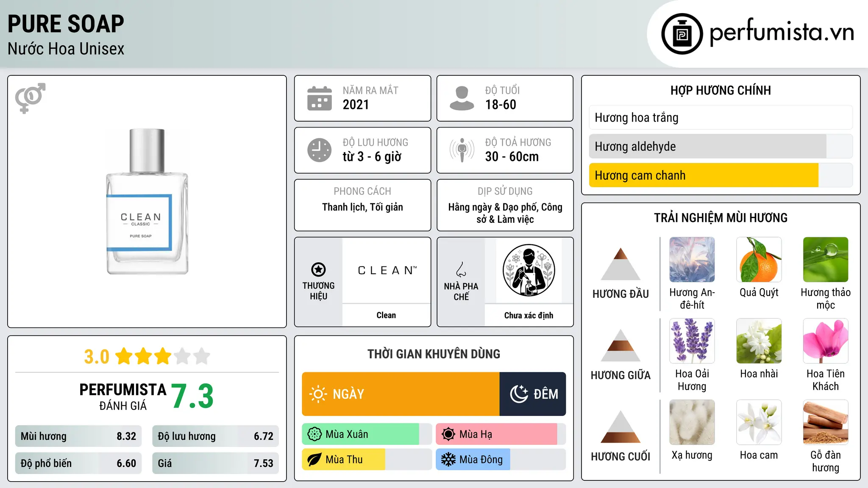Open the Quả Quýt note thumbnail
Screen dimensions: 868x488
pos(759,260)
